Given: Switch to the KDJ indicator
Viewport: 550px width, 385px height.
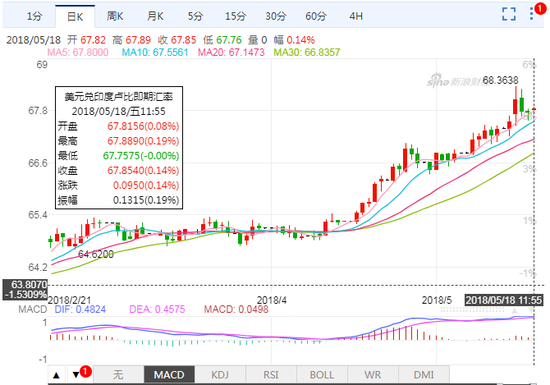Looking at the screenshot, I should pyautogui.click(x=220, y=375).
